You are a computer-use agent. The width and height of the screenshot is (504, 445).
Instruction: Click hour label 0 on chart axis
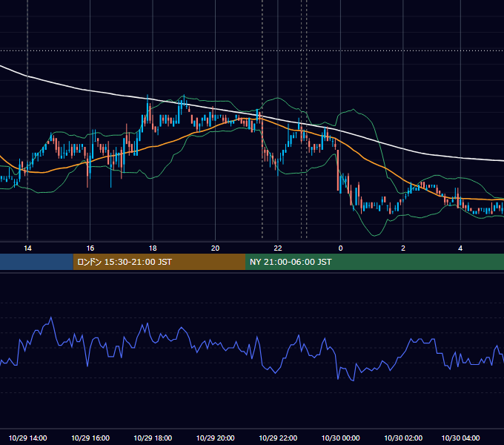coord(340,248)
